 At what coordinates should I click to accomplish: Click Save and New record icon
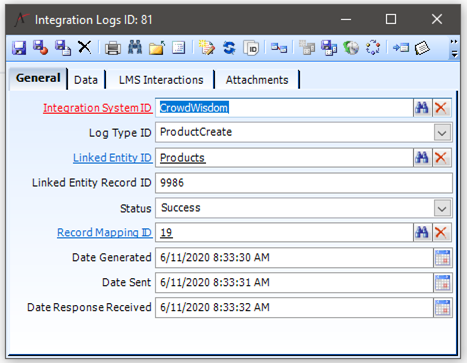(x=63, y=48)
